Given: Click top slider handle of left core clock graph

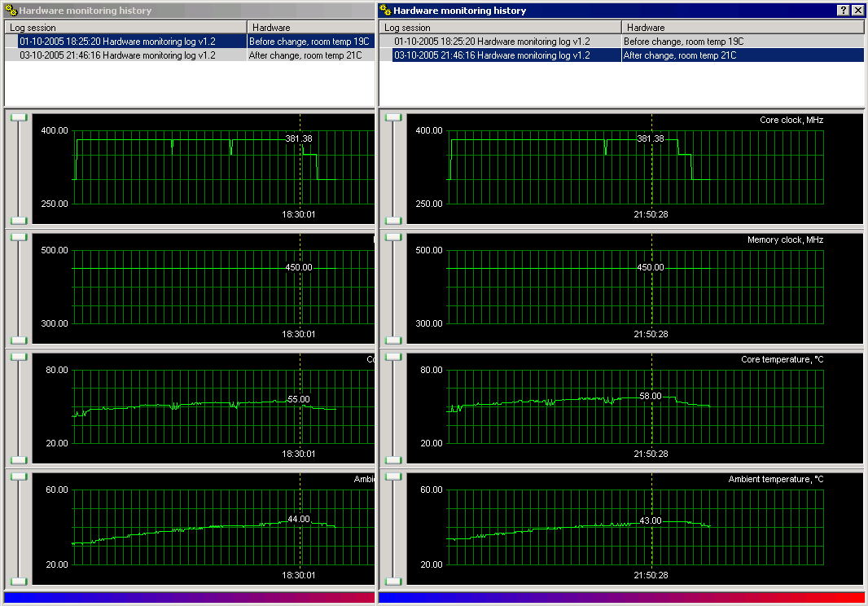Looking at the screenshot, I should pos(19,117).
